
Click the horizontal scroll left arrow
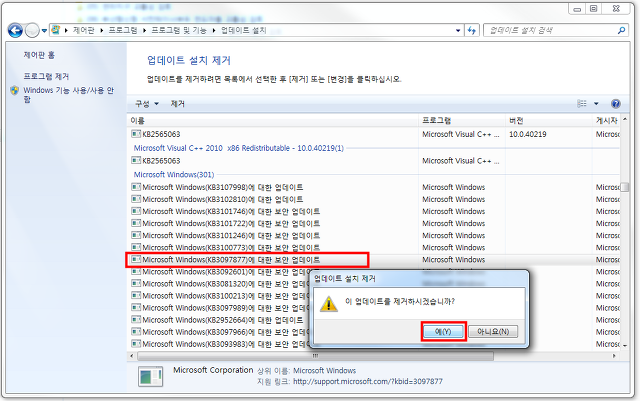(132, 356)
